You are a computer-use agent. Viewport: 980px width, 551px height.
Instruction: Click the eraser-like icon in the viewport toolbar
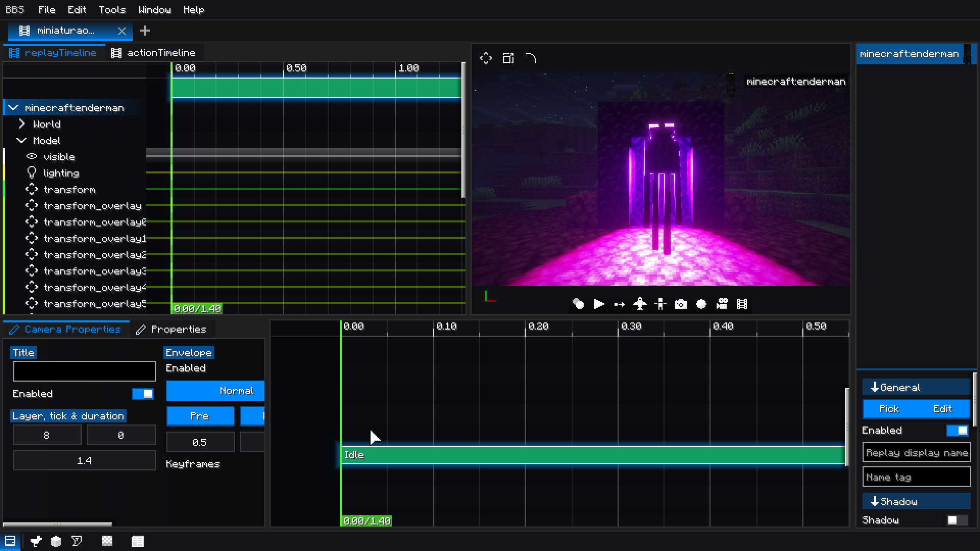(578, 304)
